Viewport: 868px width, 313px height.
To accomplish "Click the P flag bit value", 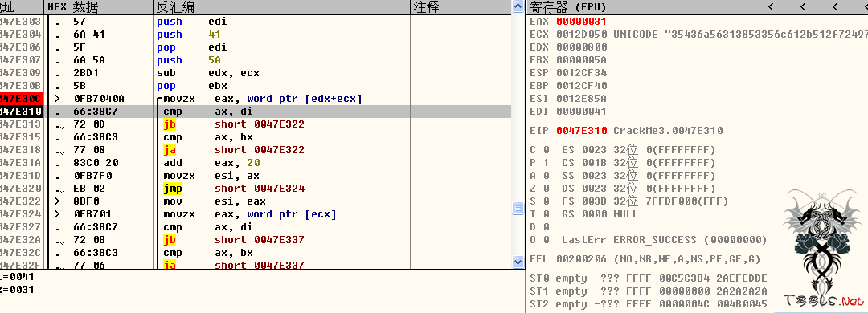I will [546, 163].
